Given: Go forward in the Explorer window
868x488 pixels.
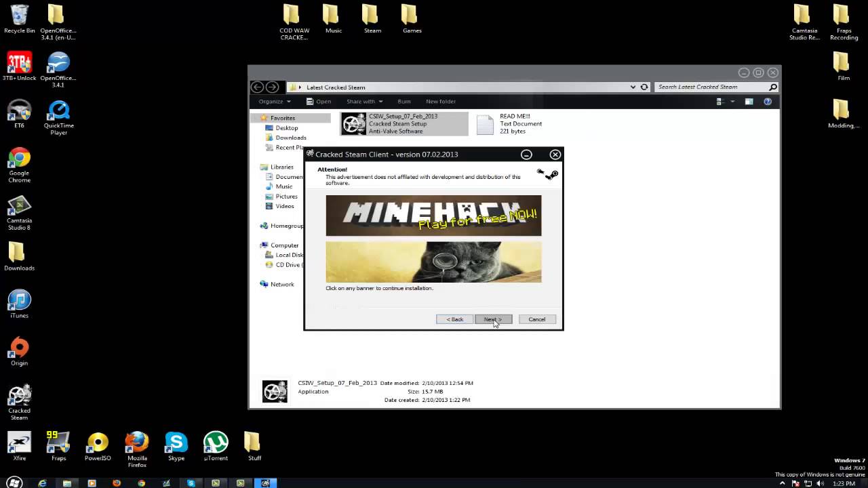Looking at the screenshot, I should (x=272, y=87).
